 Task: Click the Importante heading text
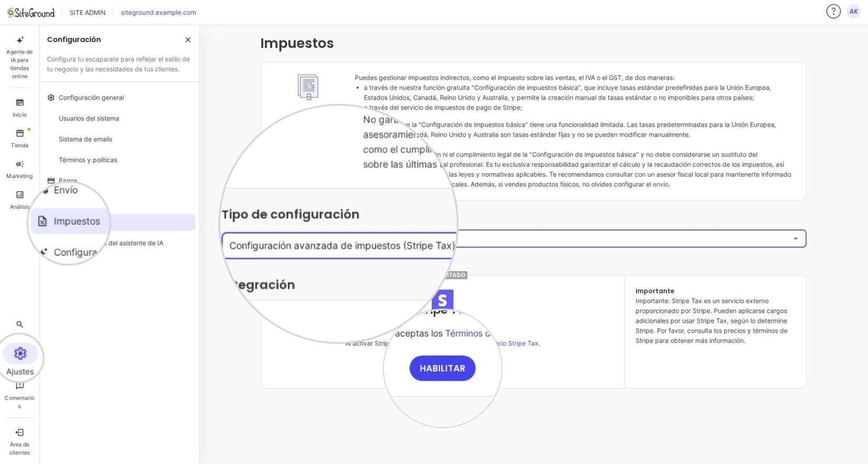[x=655, y=291]
